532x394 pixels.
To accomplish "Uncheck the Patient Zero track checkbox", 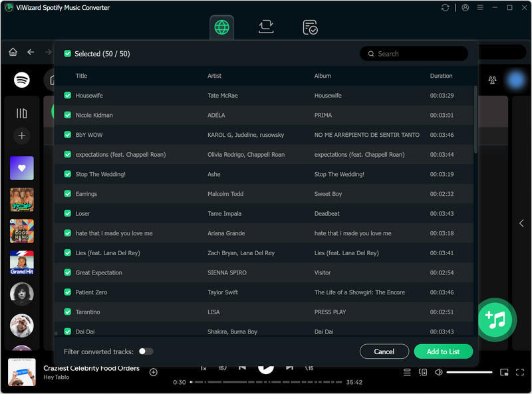I will pos(68,292).
